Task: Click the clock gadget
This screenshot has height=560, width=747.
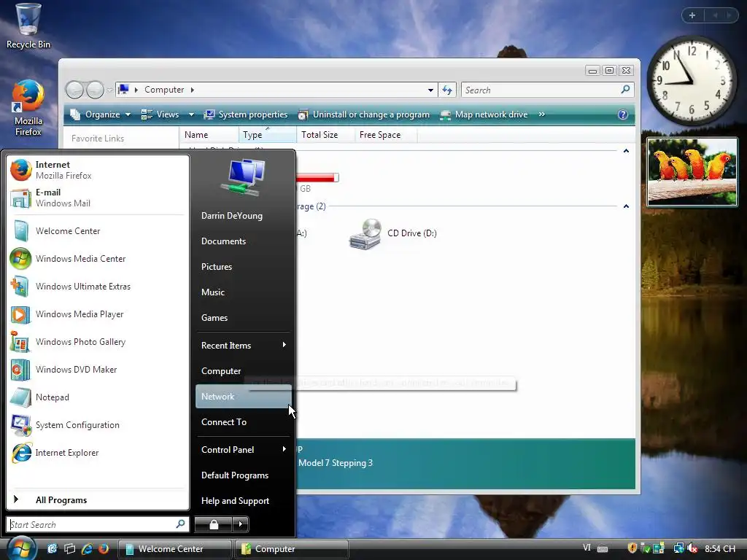Action: pyautogui.click(x=692, y=80)
